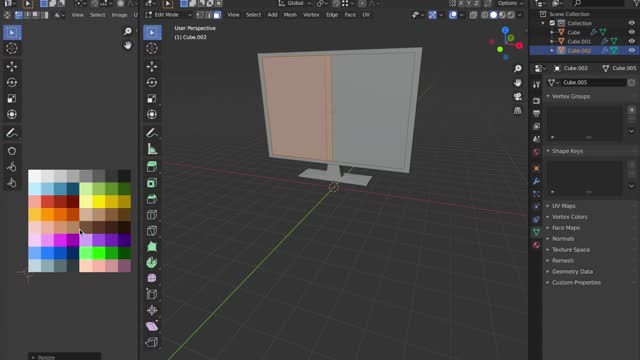The image size is (640, 360).
Task: Select Cube.001 in the outliner
Action: point(579,41)
